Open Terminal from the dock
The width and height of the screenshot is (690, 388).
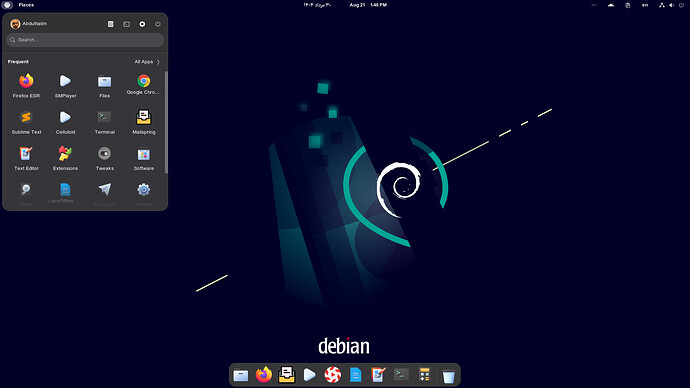pyautogui.click(x=401, y=374)
